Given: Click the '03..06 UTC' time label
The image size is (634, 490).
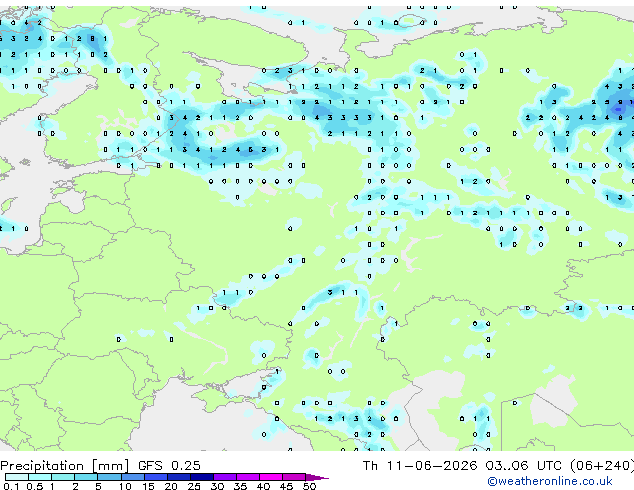Looking at the screenshot, I should 525,466.
